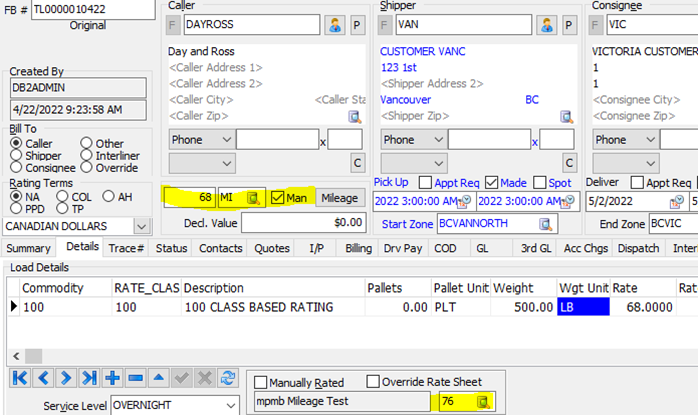The image size is (698, 415).
Task: Switch to Quotes tab
Action: click(272, 248)
